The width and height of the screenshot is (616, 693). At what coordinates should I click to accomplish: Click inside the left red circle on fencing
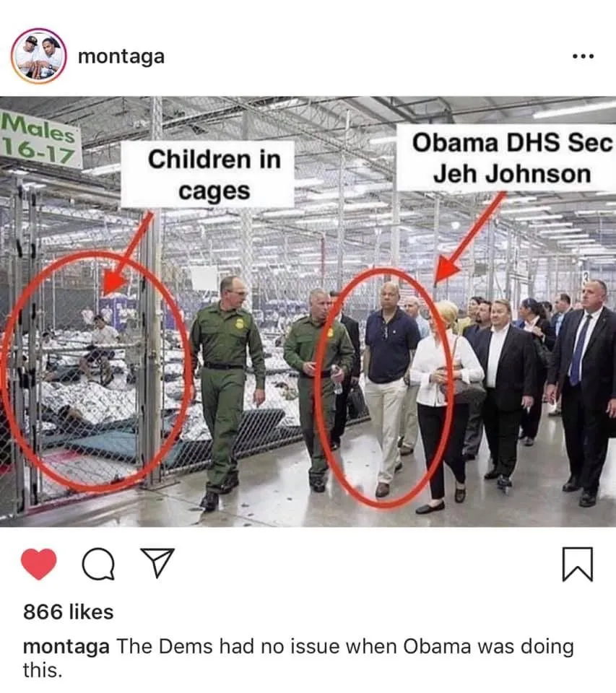pos(95,371)
